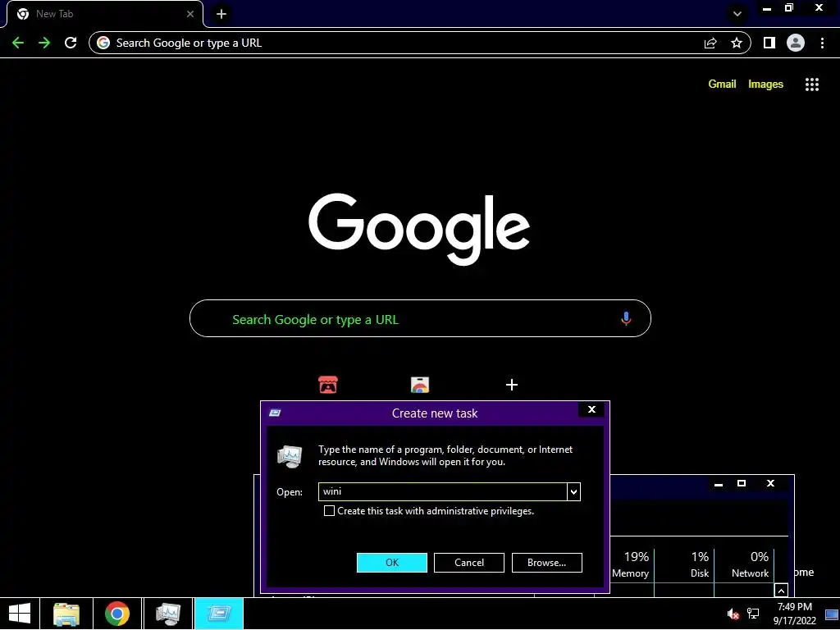Screen dimensions: 840x630
Task: Open the Chrome three-dot menu
Action: click(x=822, y=43)
